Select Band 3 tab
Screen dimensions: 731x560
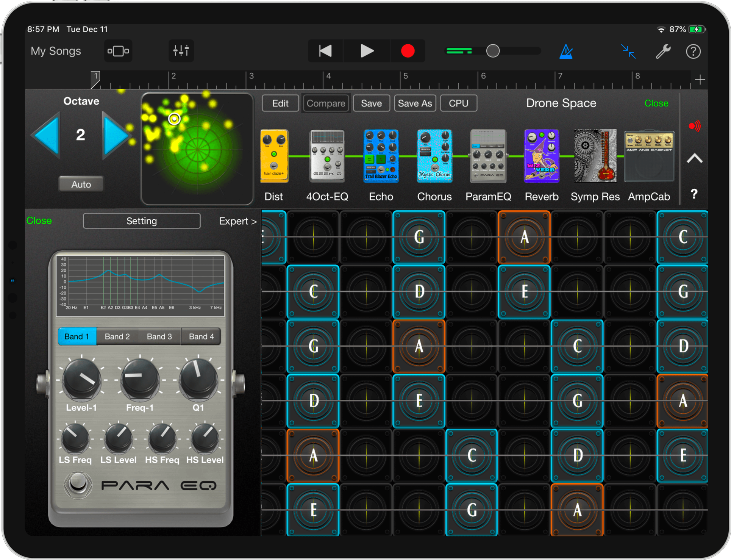pyautogui.click(x=159, y=336)
